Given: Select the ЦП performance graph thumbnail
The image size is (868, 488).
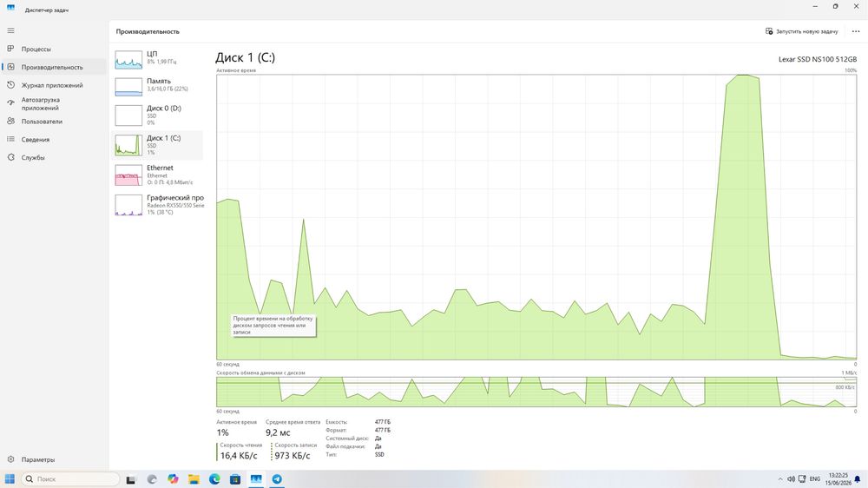Looking at the screenshot, I should pos(128,60).
